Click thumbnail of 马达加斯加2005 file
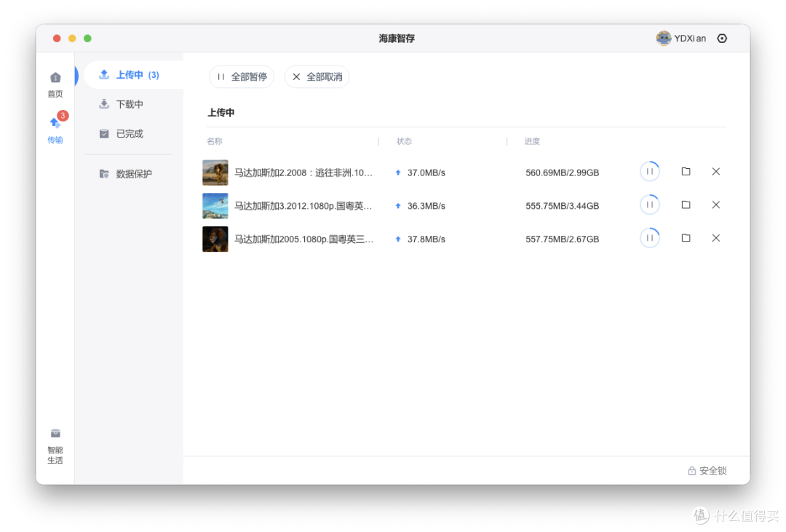 [x=215, y=239]
